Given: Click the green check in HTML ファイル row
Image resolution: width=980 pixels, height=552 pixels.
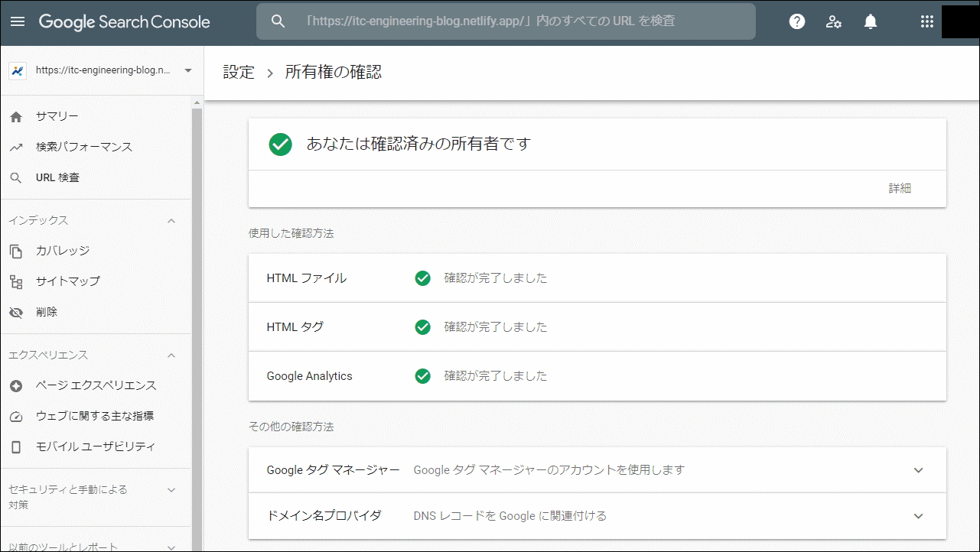Looking at the screenshot, I should point(423,278).
